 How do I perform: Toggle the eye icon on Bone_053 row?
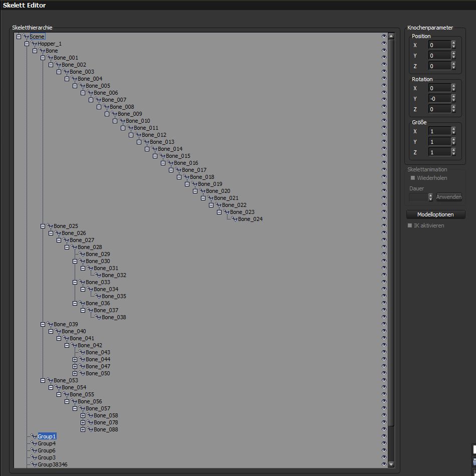tap(384, 380)
